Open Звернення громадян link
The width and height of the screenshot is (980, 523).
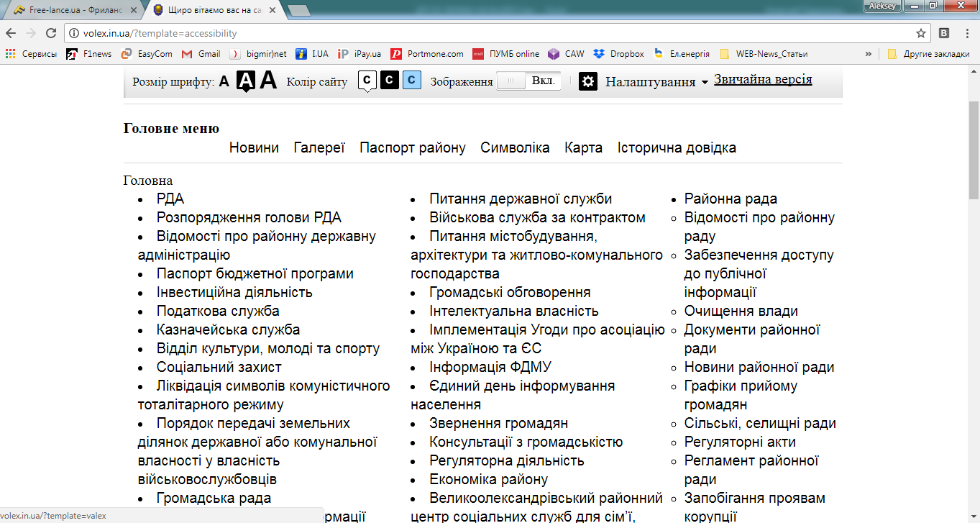[x=499, y=423]
